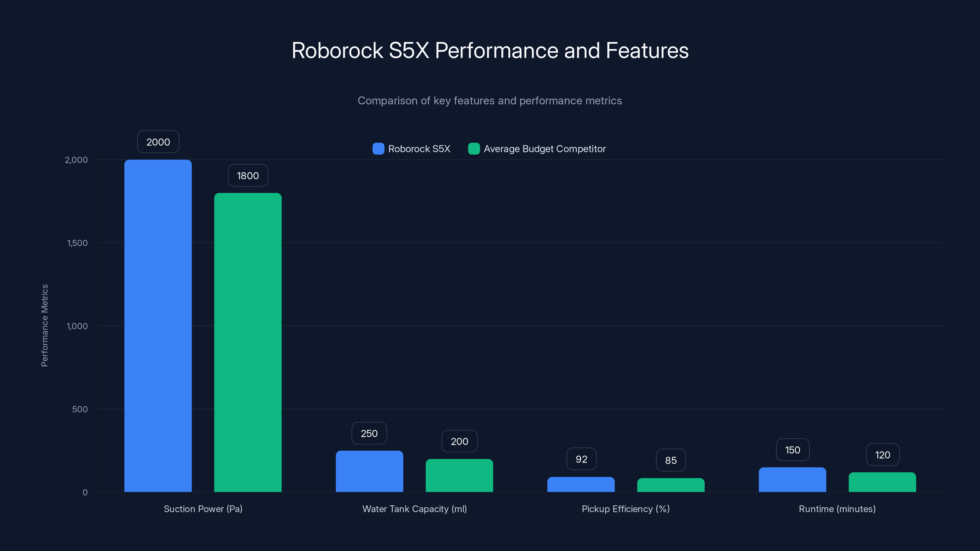Select the green Suction Power bar
This screenshot has height=551, width=980.
click(248, 342)
